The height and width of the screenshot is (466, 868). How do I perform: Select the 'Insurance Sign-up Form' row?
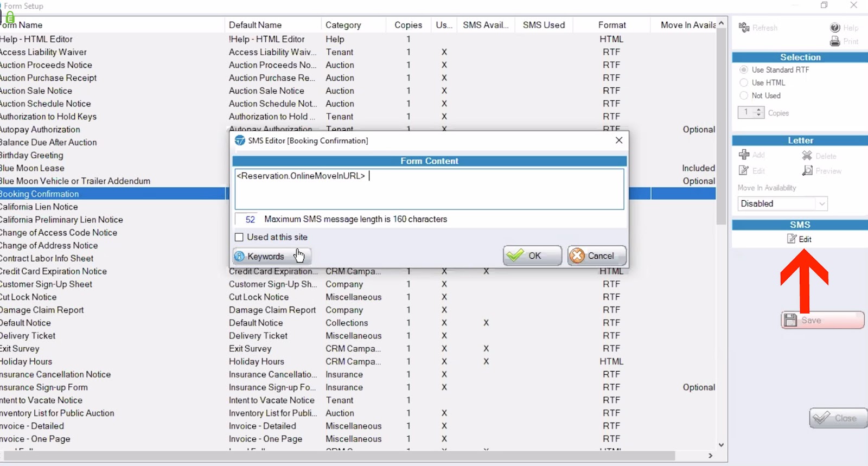(358, 387)
